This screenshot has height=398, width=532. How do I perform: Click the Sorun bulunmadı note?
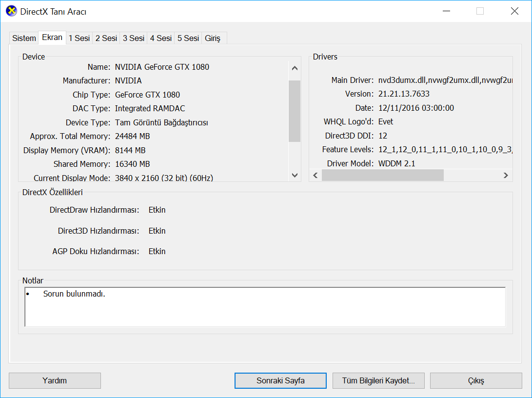[x=74, y=294]
